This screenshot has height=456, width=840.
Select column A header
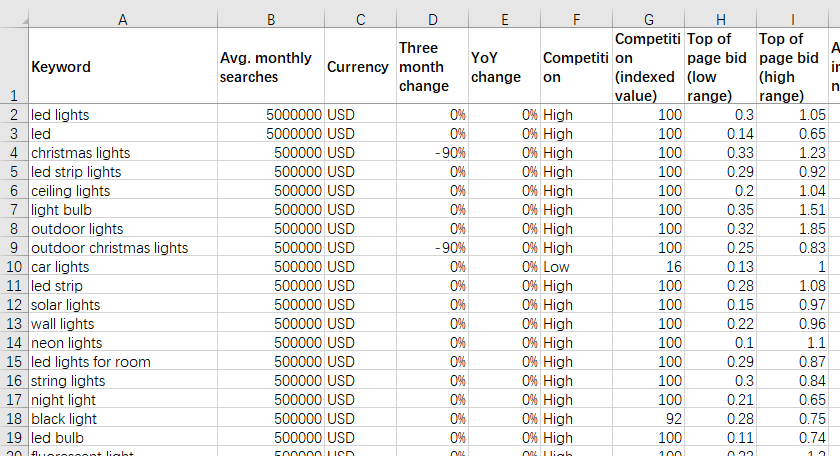tap(121, 19)
